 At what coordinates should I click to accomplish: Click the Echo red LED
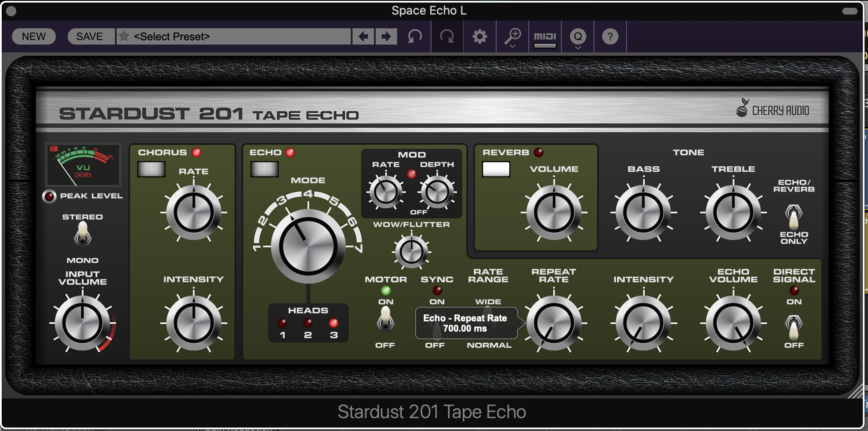pos(290,152)
